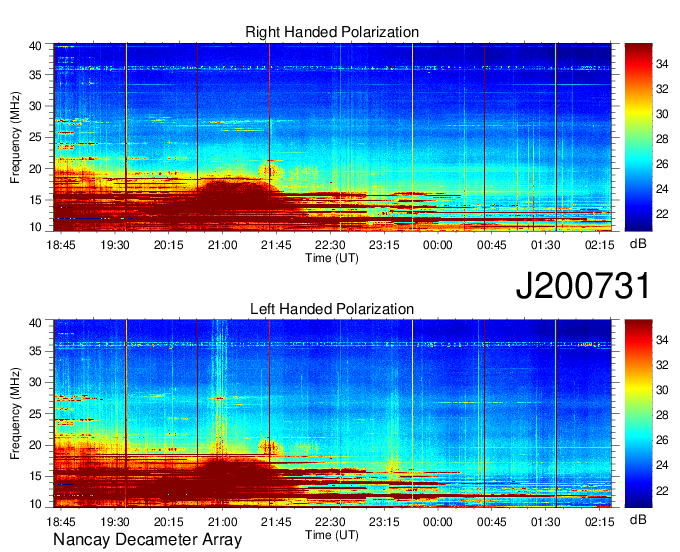Click the 10 MHz tick of Left Handed plot
The image size is (680, 552).
point(36,504)
